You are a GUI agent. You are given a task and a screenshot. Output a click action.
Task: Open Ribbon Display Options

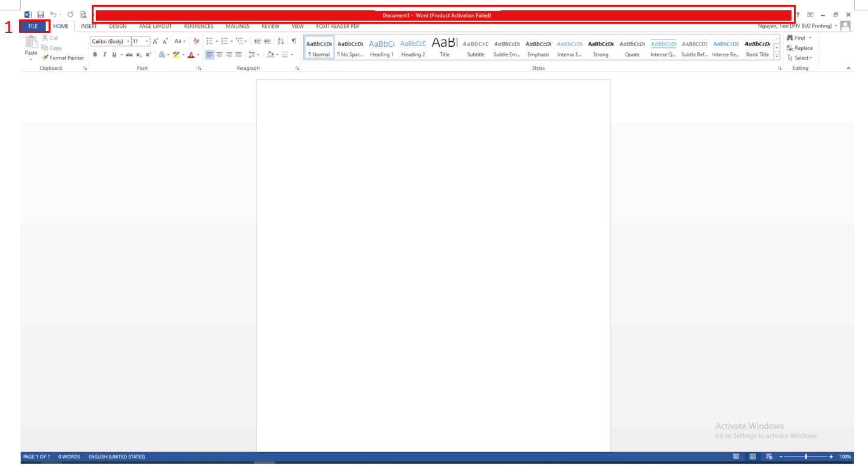[x=810, y=15]
